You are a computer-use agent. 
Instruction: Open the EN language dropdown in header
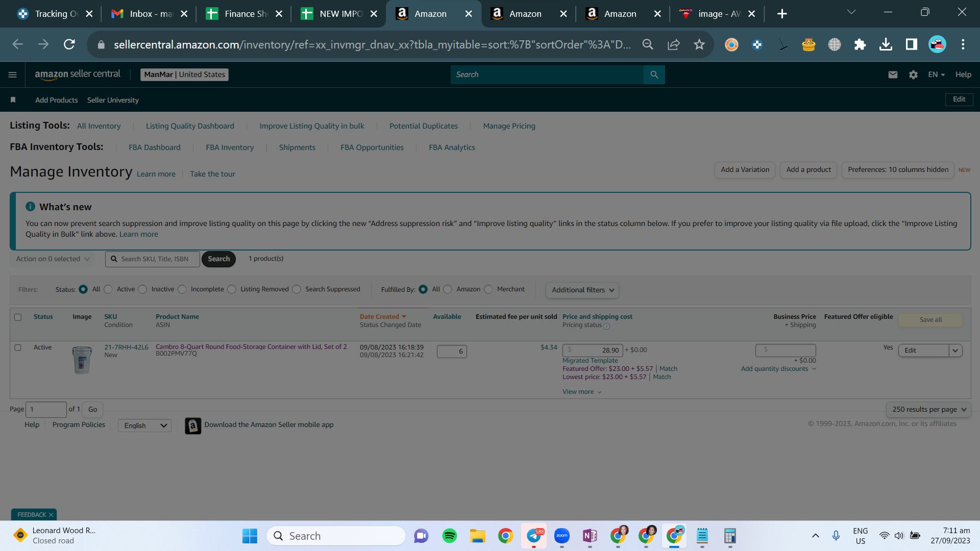coord(936,74)
